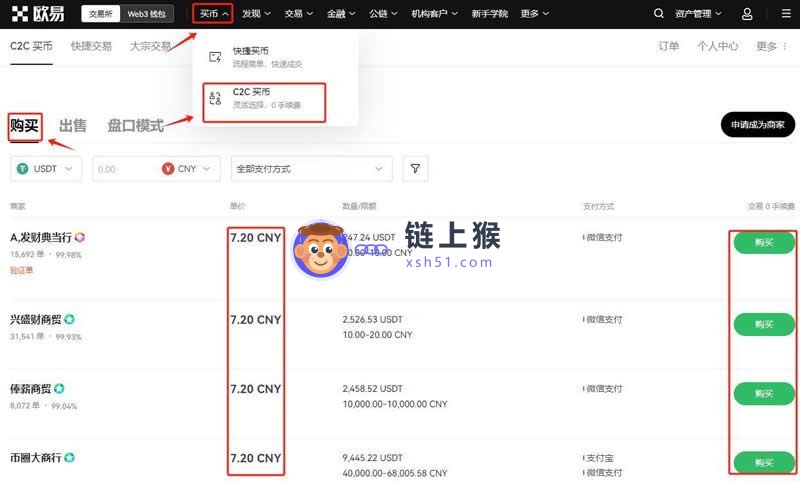This screenshot has height=499, width=800.
Task: Switch to the C2C 买币 tab
Action: pos(31,46)
